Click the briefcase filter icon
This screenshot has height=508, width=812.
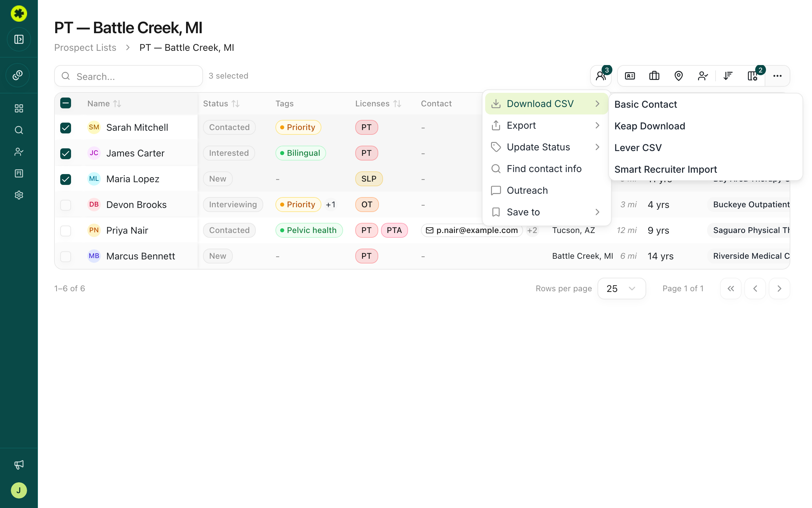tap(654, 76)
